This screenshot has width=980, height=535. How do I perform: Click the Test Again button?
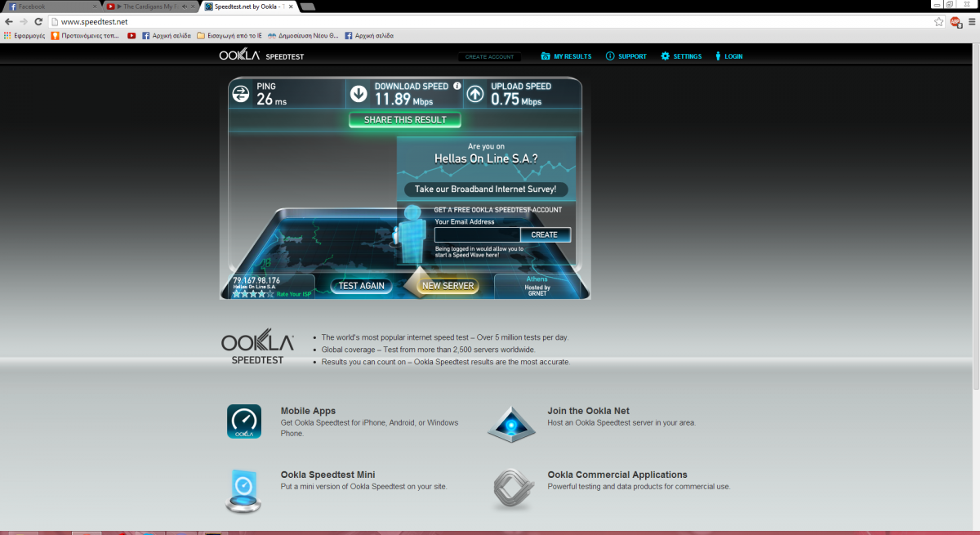361,286
